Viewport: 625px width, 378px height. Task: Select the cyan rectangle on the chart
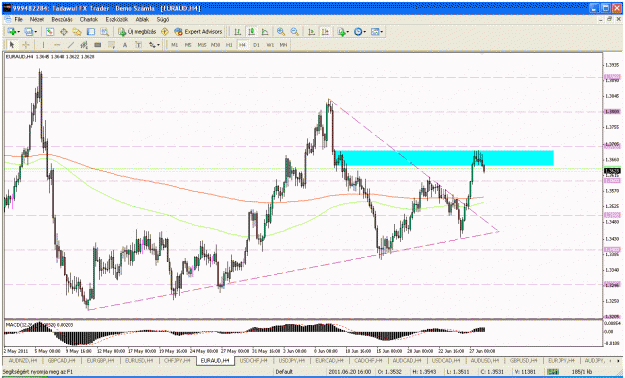click(444, 158)
